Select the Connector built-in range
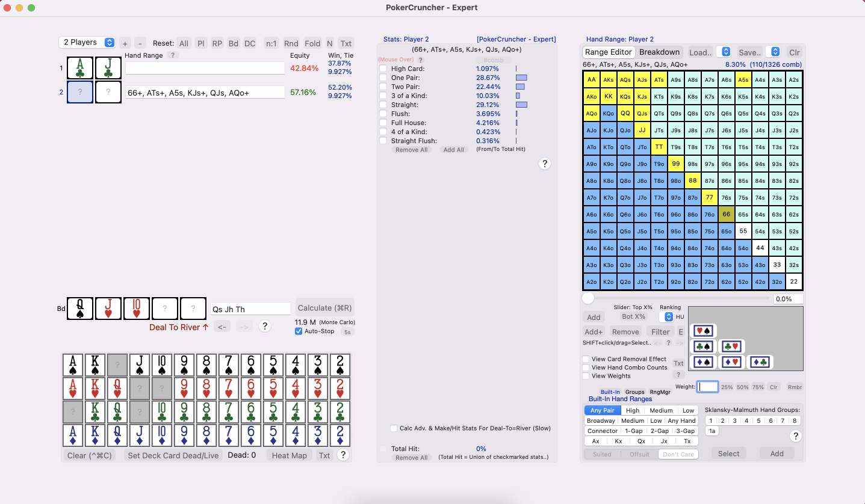 603,431
